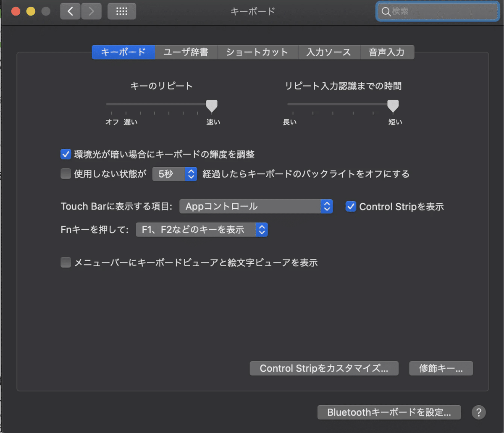
Task: Switch to the ショートカット tab
Action: [x=257, y=52]
